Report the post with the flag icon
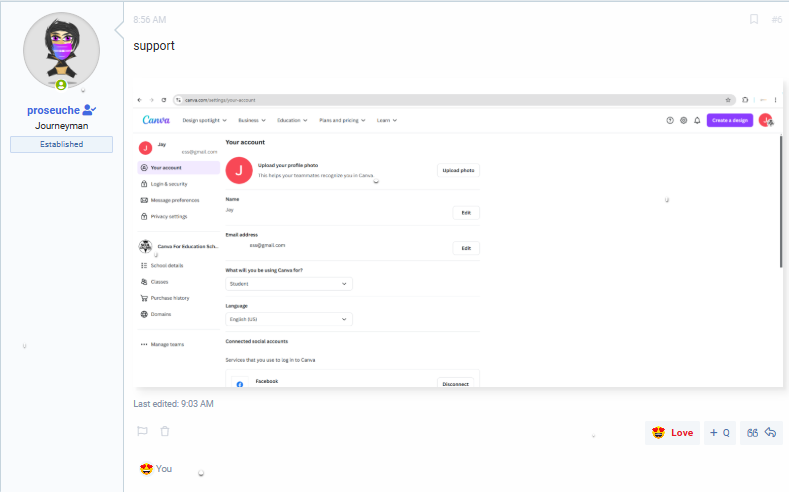The height and width of the screenshot is (492, 789). pos(142,431)
